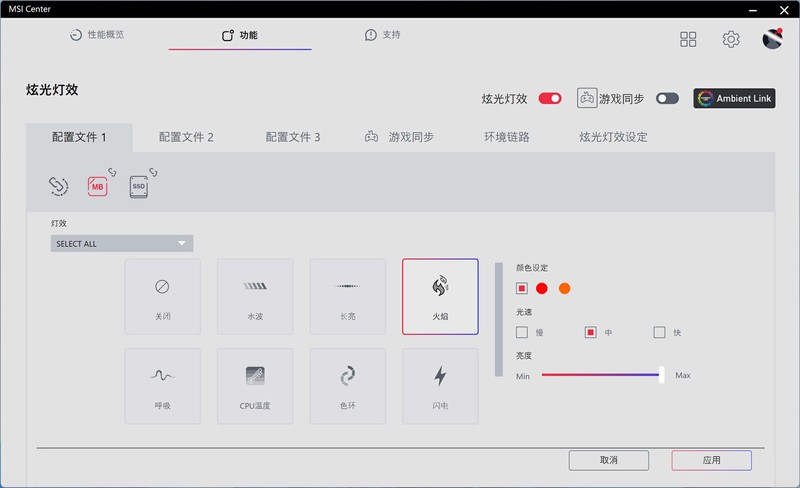This screenshot has height=488, width=800.
Task: Open the 配置文件 3 tab
Action: tap(293, 137)
